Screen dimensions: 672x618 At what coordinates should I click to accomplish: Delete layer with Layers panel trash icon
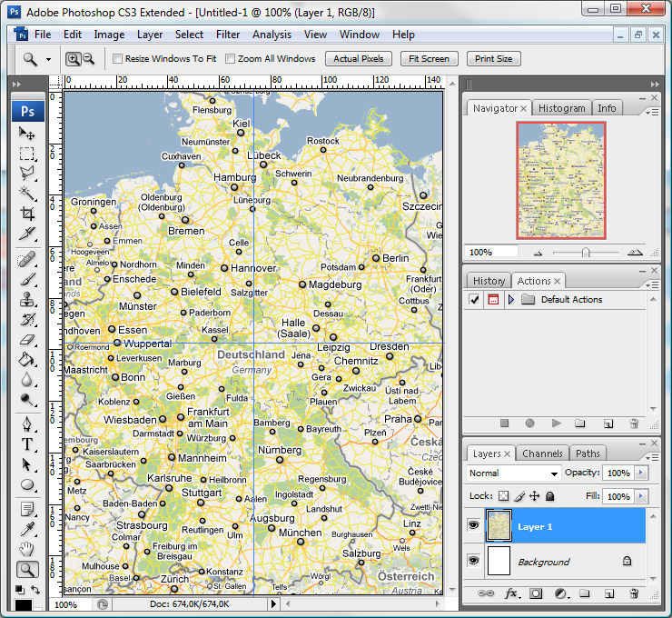pyautogui.click(x=634, y=593)
